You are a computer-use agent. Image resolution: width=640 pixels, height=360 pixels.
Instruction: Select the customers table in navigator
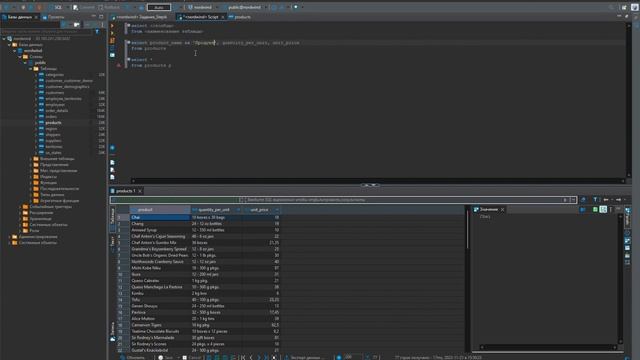click(x=55, y=93)
